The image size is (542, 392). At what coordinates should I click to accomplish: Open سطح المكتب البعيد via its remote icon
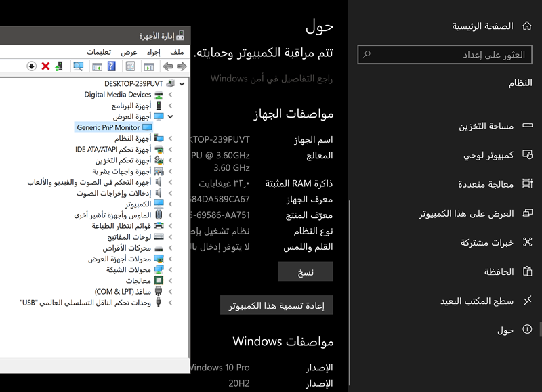click(x=528, y=301)
